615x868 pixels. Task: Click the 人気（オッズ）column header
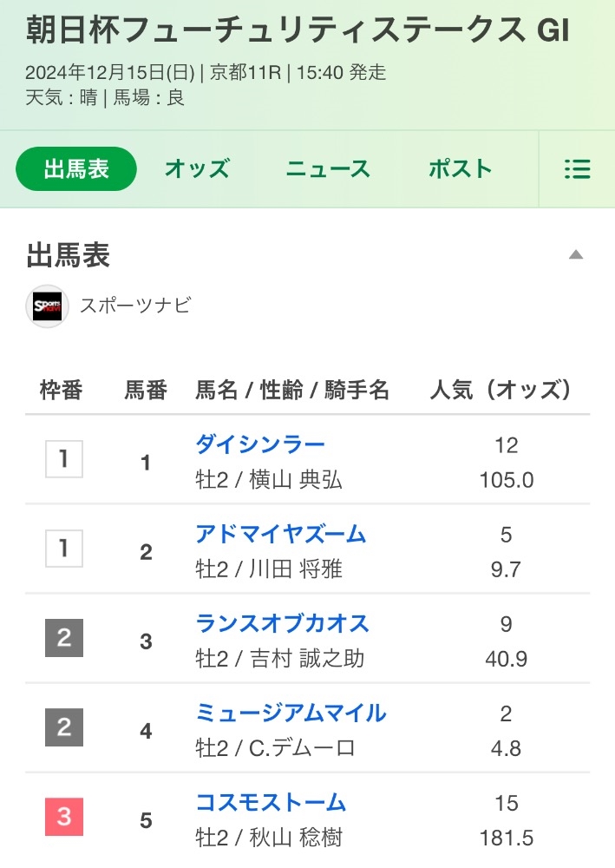(501, 391)
